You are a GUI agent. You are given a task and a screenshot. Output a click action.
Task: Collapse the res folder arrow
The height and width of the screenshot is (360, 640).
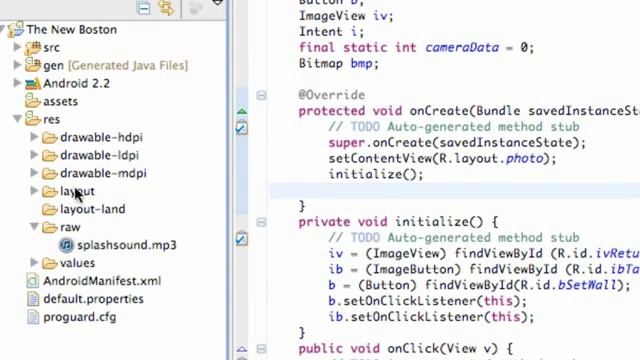coord(17,119)
